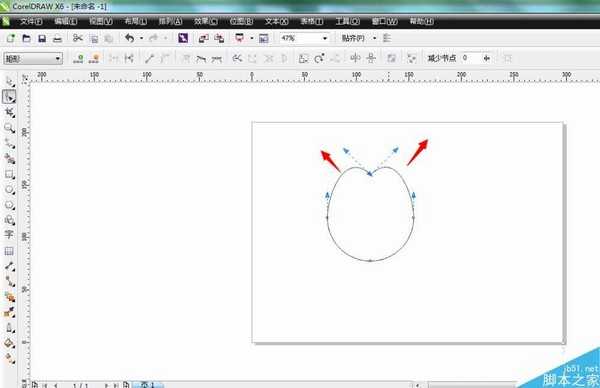Viewport: 600px width, 388px height.
Task: Expand the 贴齐 snap-to dropdown
Action: [374, 38]
